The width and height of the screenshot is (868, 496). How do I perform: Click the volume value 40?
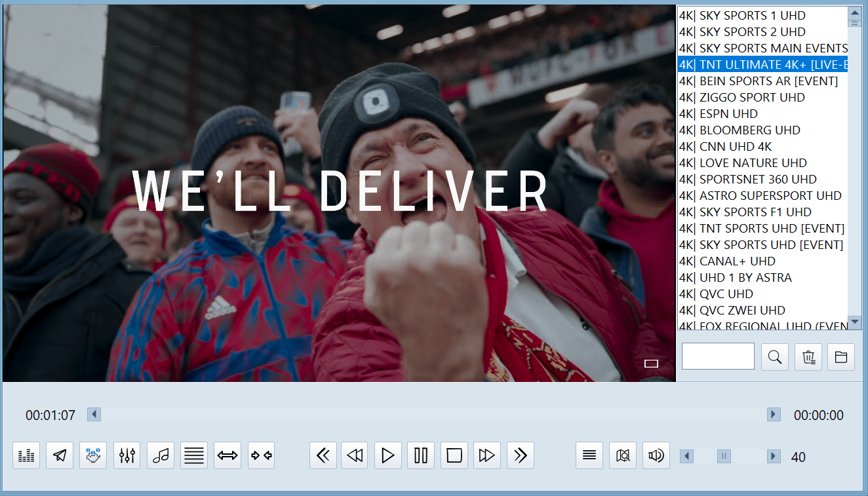coord(799,457)
